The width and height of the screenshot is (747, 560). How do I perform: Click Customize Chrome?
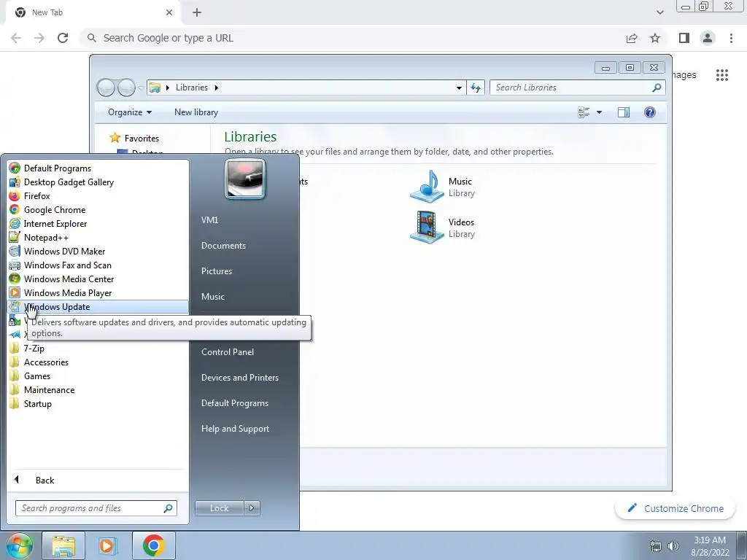[x=676, y=508]
